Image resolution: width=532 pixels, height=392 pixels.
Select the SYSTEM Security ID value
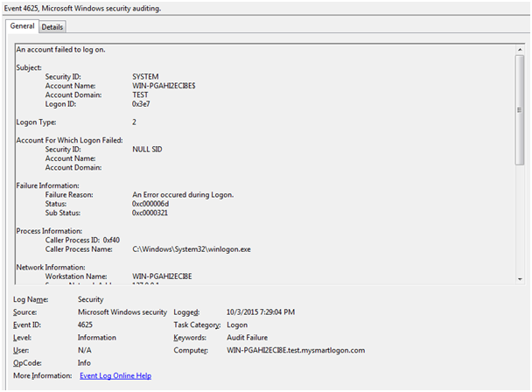[145, 77]
